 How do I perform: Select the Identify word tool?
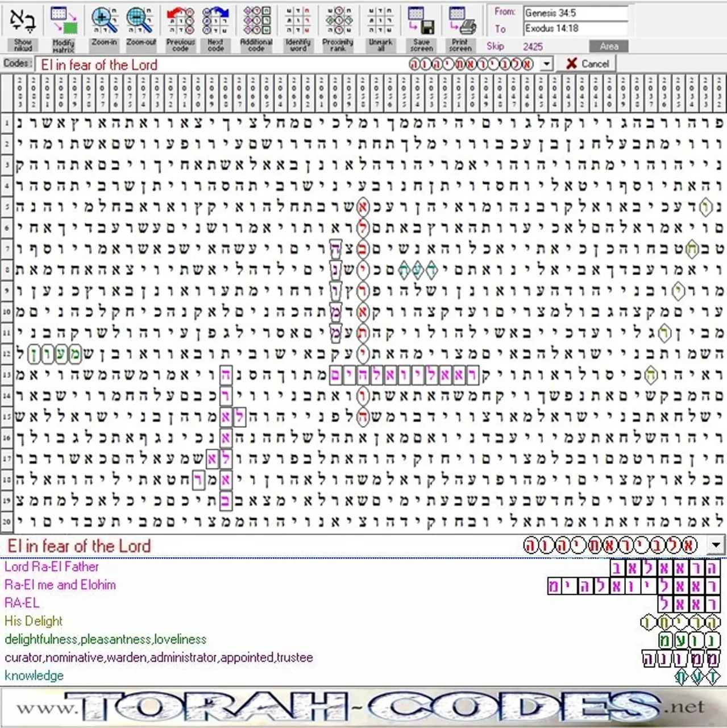(298, 28)
